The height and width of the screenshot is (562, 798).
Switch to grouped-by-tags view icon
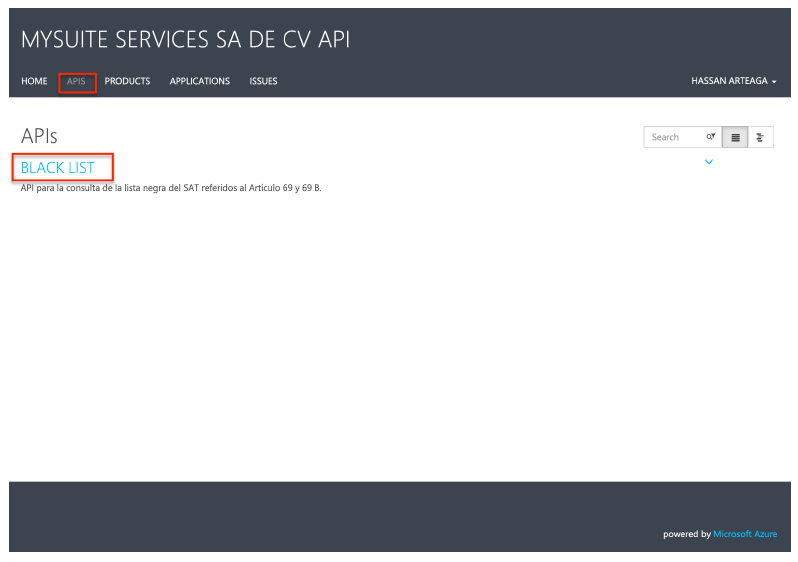[760, 137]
